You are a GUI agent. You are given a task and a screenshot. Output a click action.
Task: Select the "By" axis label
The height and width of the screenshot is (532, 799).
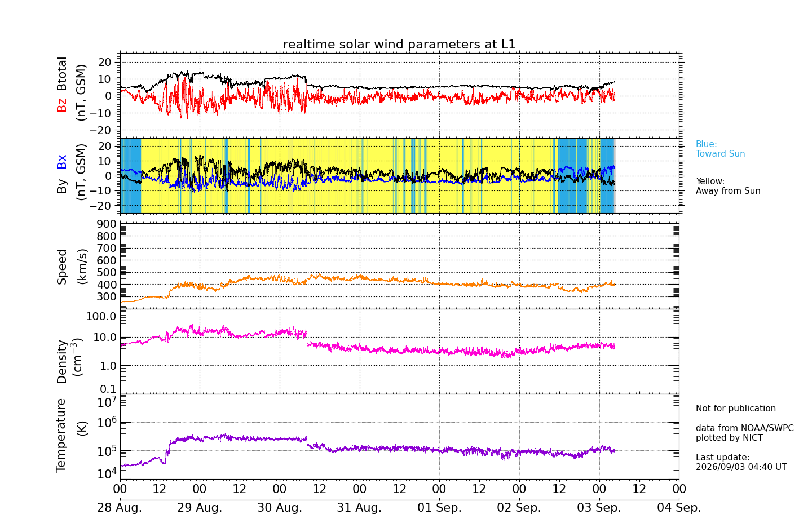[62, 186]
